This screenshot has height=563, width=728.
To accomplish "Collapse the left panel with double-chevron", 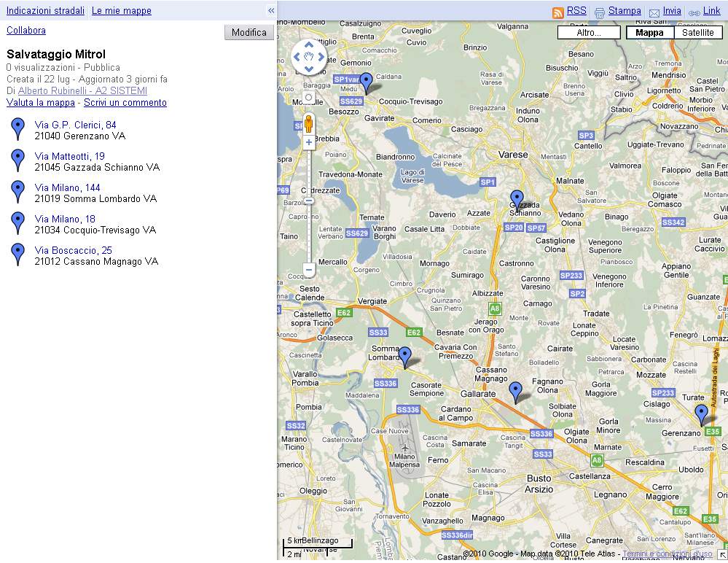I will click(x=271, y=11).
